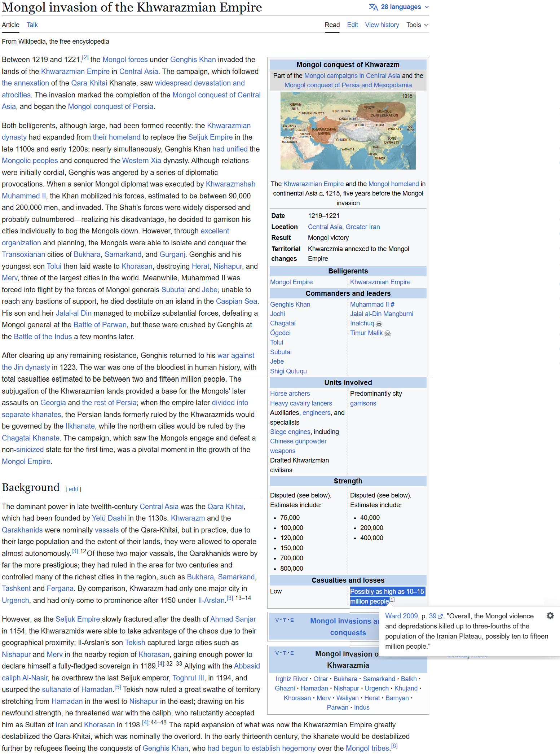Open 'Yelü Dashi' link
The width and height of the screenshot is (560, 754).
[109, 518]
